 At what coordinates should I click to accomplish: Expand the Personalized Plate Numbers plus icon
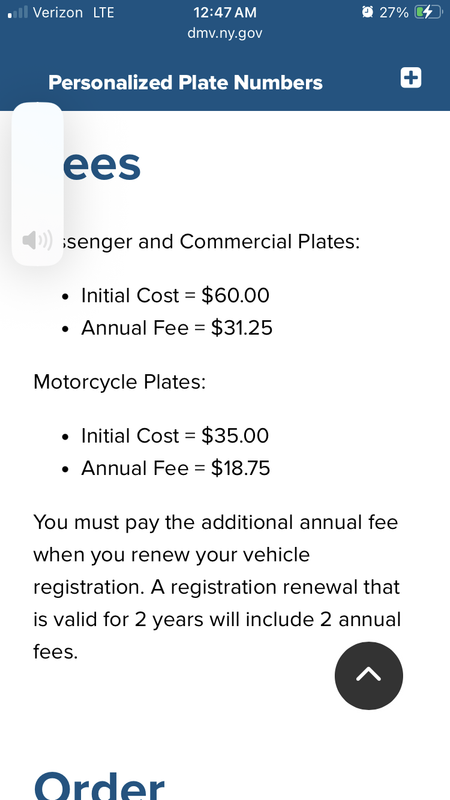pyautogui.click(x=411, y=78)
